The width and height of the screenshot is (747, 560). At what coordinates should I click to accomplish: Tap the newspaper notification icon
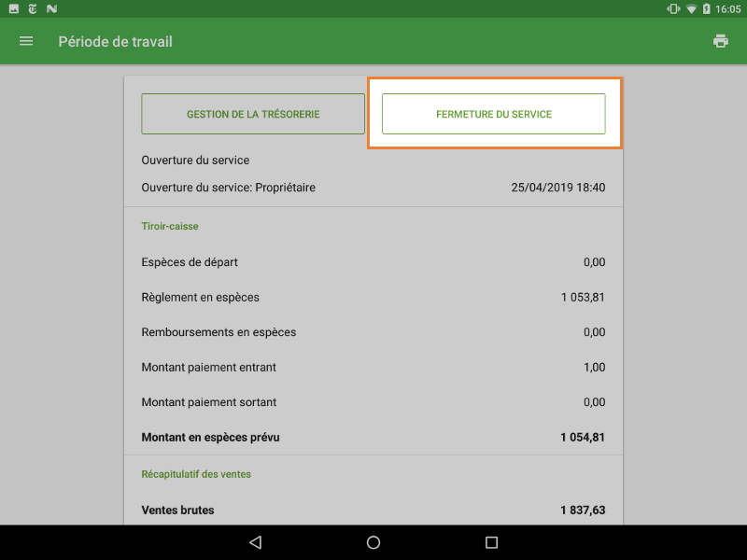[x=32, y=8]
